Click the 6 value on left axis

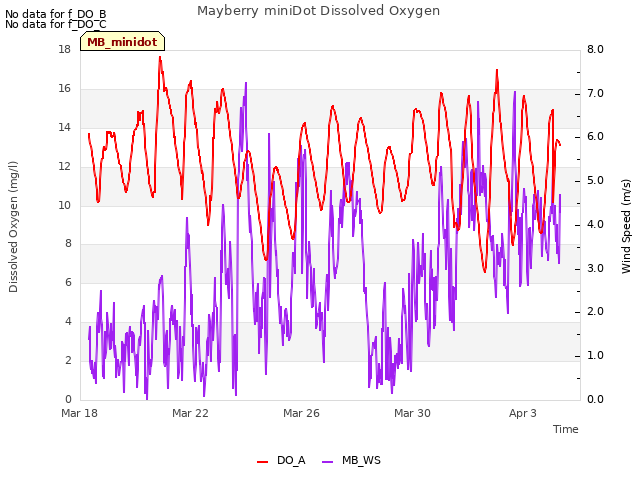[x=68, y=282]
